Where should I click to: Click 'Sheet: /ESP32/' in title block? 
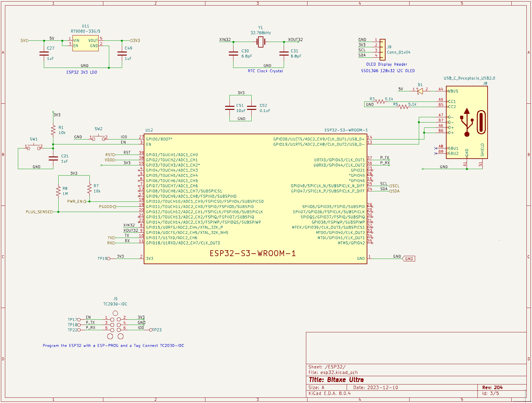coord(327,367)
